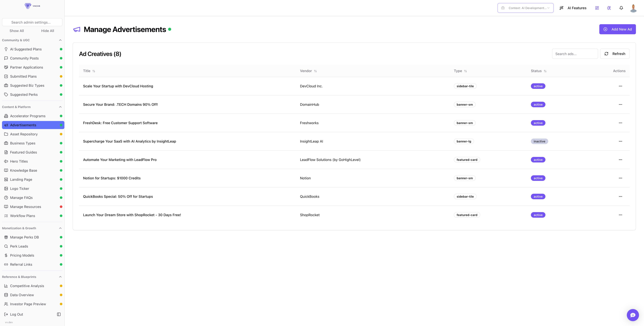This screenshot has height=326, width=644.
Task: Click the notification bell icon
Action: tap(621, 8)
